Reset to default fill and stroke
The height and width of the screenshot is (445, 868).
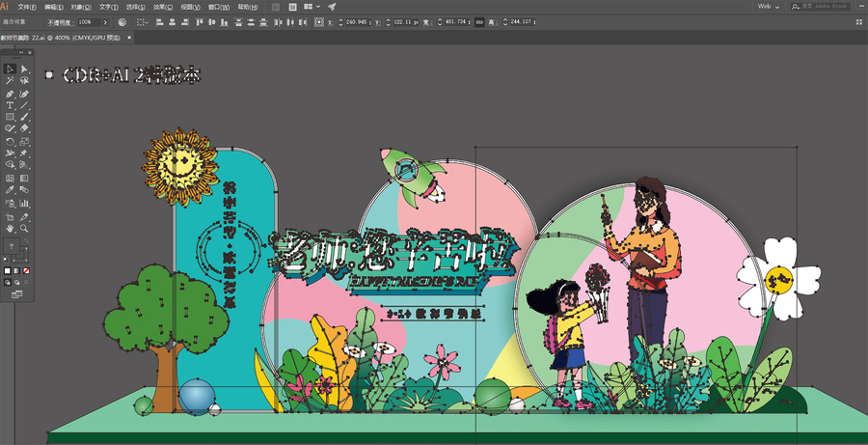[6, 260]
